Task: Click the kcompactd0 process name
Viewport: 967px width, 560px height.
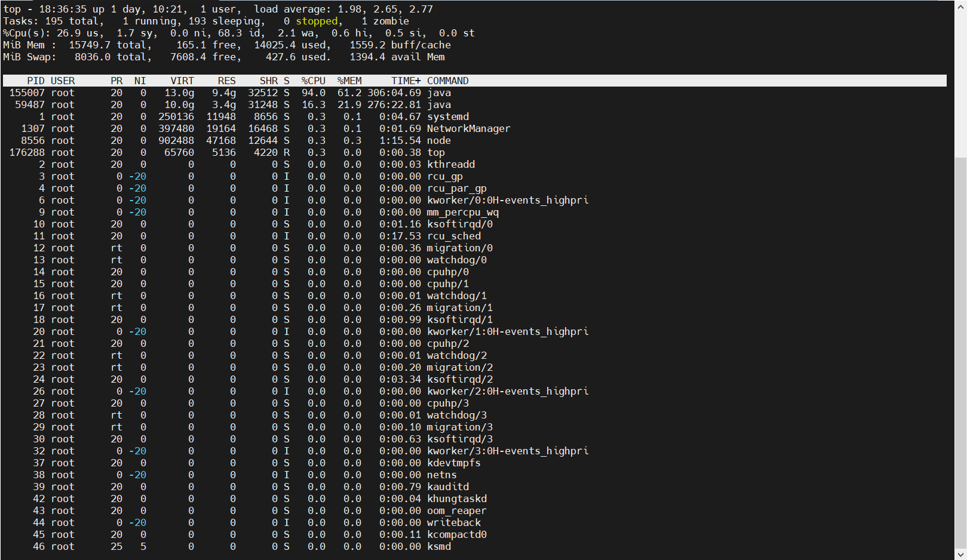Action: 457,534
